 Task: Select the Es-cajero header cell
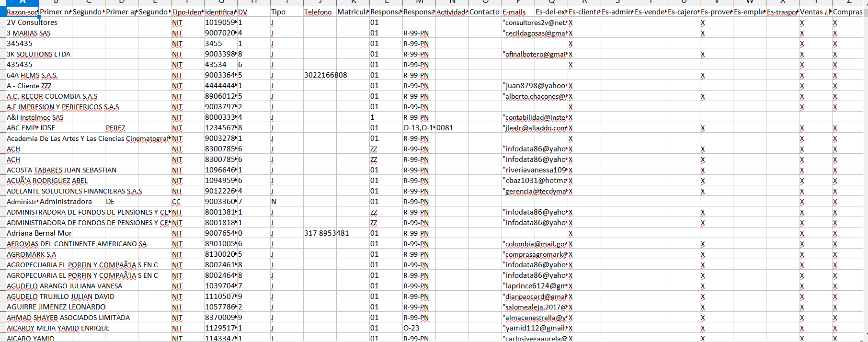[x=683, y=12]
